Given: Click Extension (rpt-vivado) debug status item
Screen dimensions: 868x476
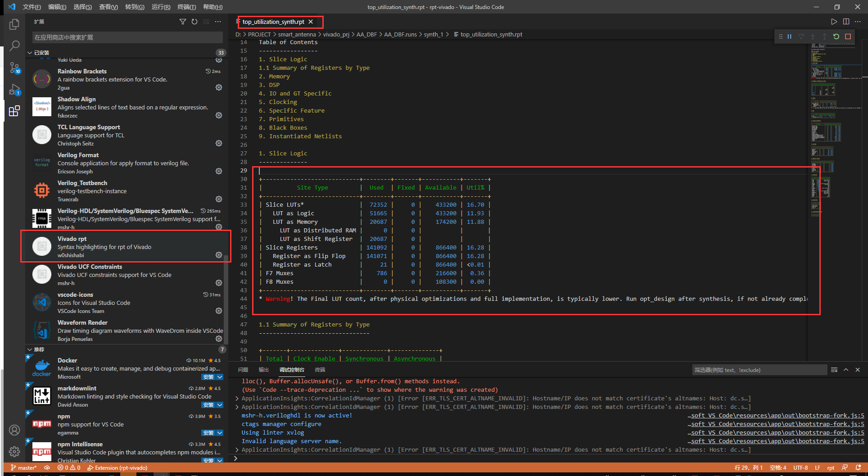Looking at the screenshot, I should [x=117, y=468].
